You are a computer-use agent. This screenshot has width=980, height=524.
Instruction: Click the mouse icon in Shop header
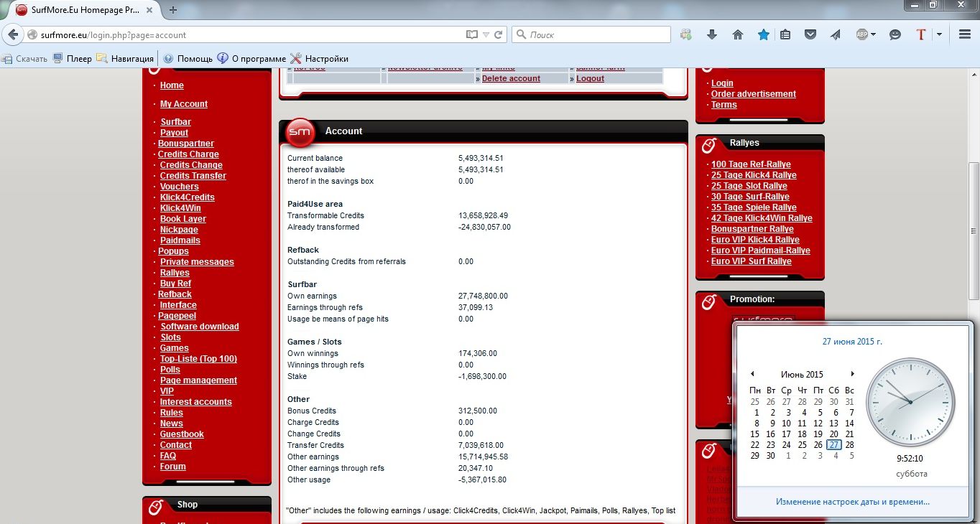tap(154, 507)
